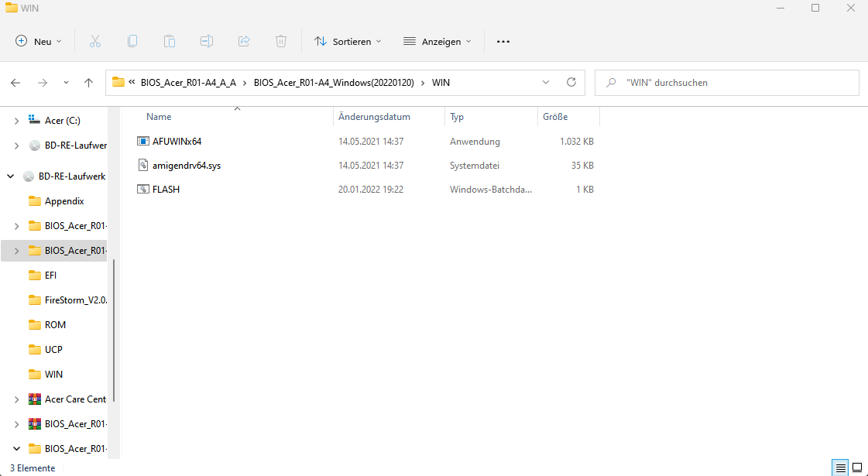Open the Neu dropdown menu

tap(38, 42)
